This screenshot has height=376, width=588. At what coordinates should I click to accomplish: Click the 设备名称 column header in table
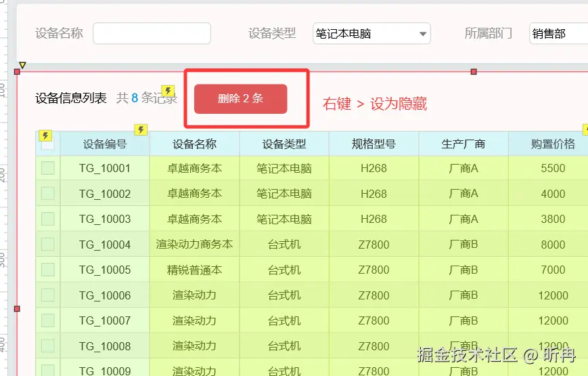pos(195,144)
